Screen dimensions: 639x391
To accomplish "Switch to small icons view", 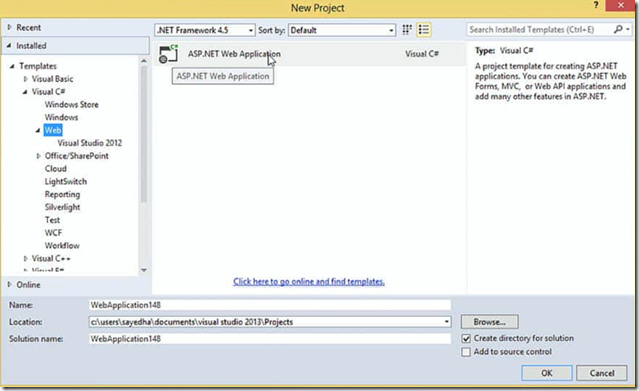I will click(407, 30).
